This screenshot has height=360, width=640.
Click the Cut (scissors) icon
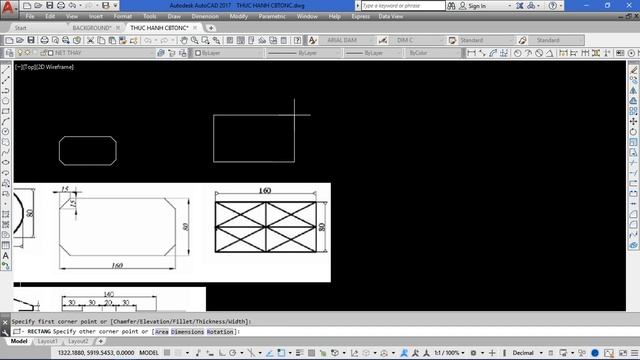(x=90, y=40)
